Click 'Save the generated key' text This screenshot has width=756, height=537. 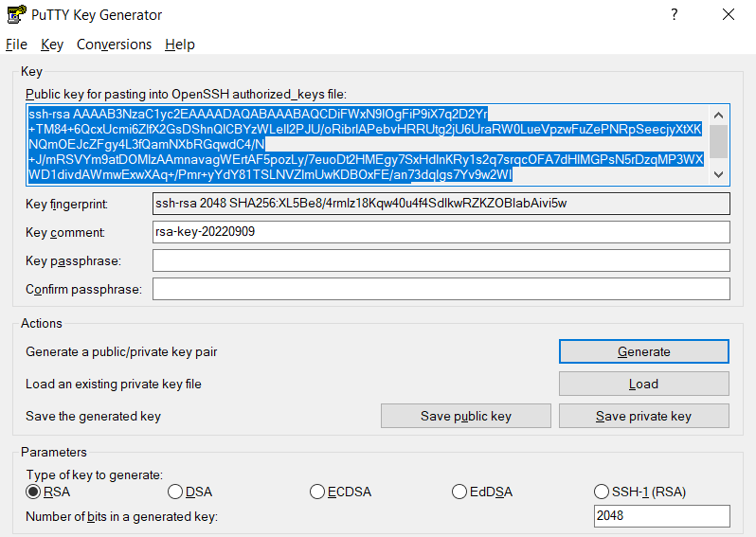(x=93, y=417)
